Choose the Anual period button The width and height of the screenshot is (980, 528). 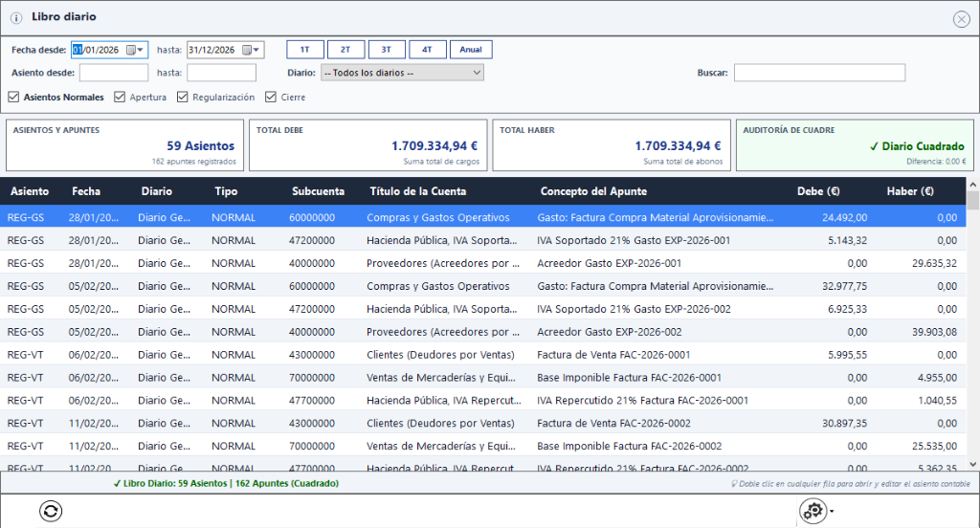click(x=471, y=50)
